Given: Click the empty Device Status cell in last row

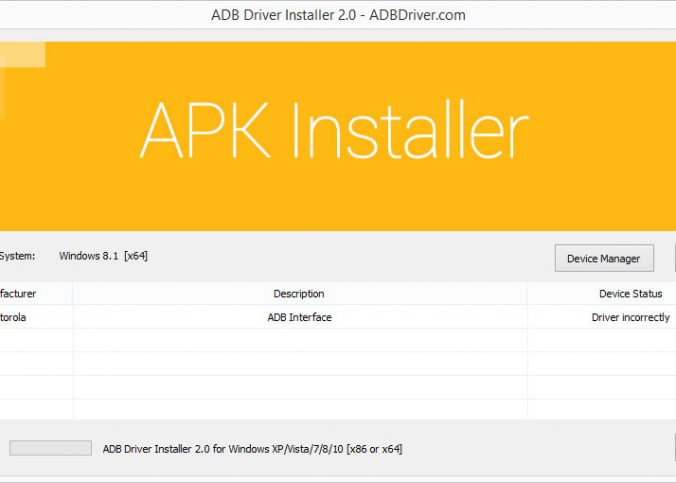Looking at the screenshot, I should (x=601, y=410).
